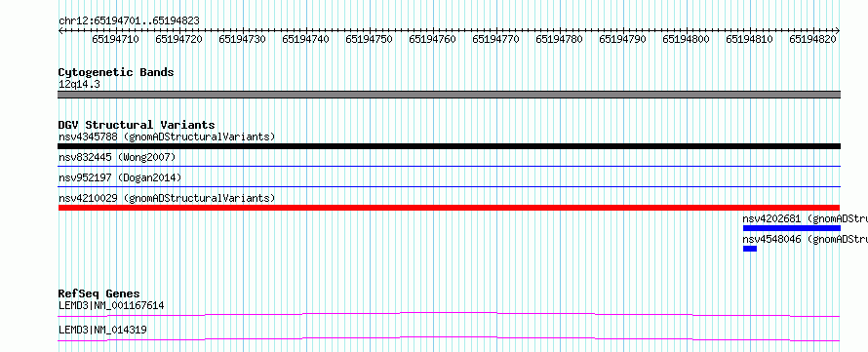Select the magenta LEMD3|NM_014319 transcript line
The width and height of the screenshot is (868, 352).
pos(450,338)
